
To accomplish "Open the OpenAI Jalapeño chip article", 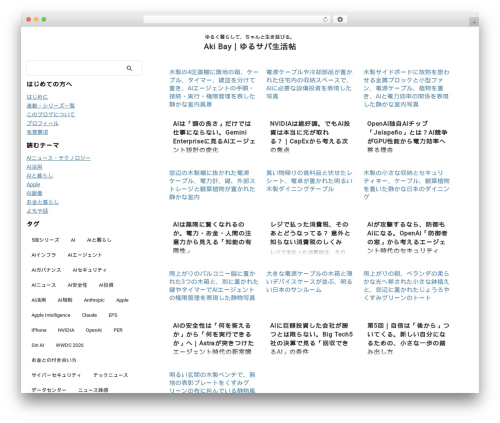I will (407, 137).
